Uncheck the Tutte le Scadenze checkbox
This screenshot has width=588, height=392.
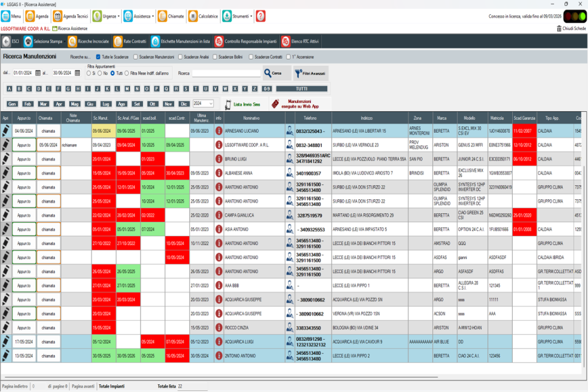click(98, 57)
